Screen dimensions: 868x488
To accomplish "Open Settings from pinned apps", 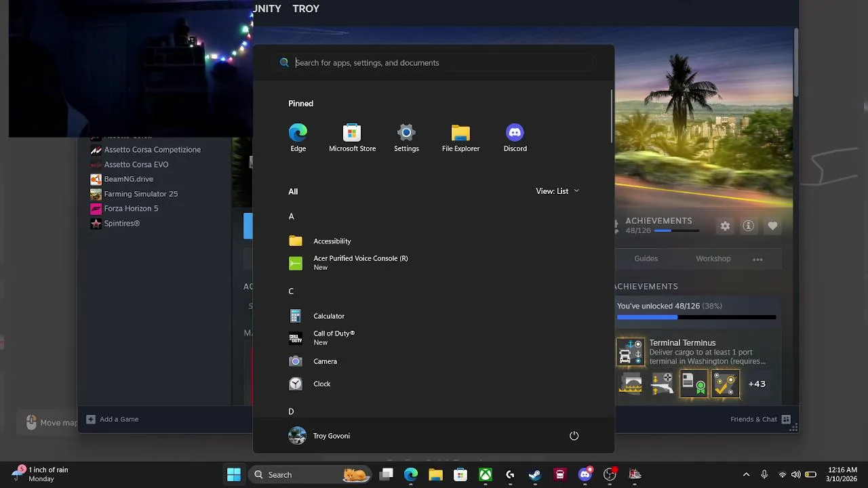I will 406,138.
